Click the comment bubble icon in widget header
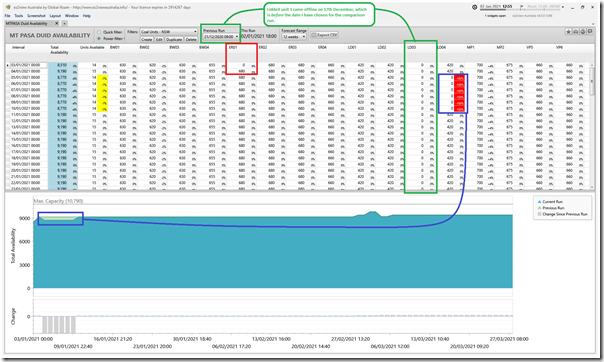The height and width of the screenshot is (362, 604). click(x=590, y=32)
